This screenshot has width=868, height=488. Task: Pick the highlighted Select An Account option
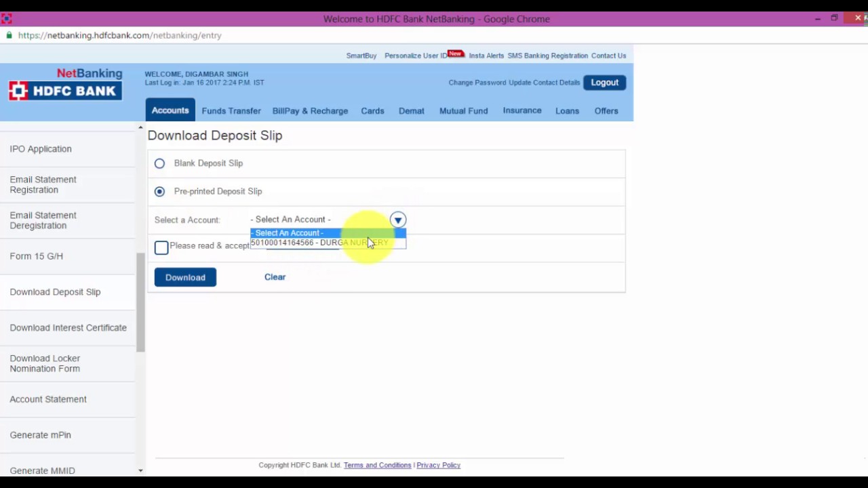tap(328, 233)
